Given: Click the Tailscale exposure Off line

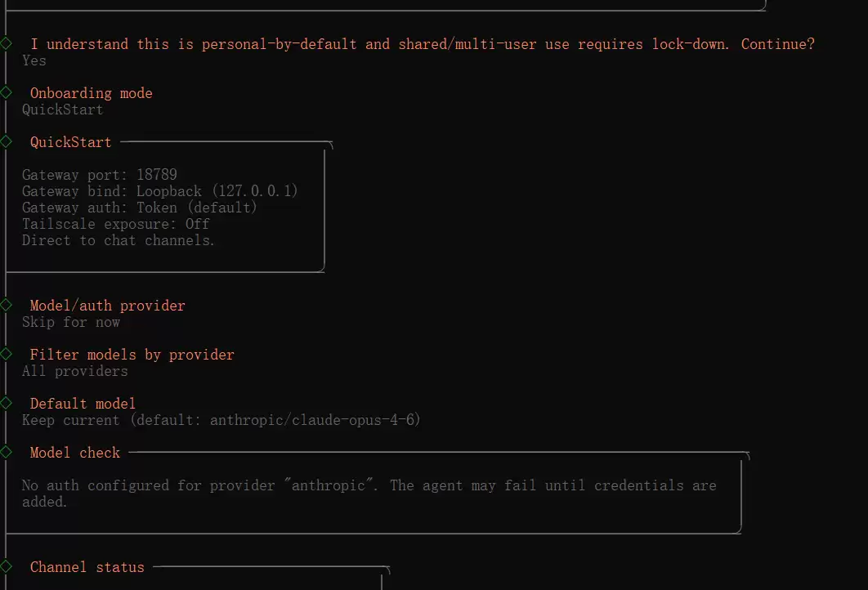Looking at the screenshot, I should click(x=116, y=224).
